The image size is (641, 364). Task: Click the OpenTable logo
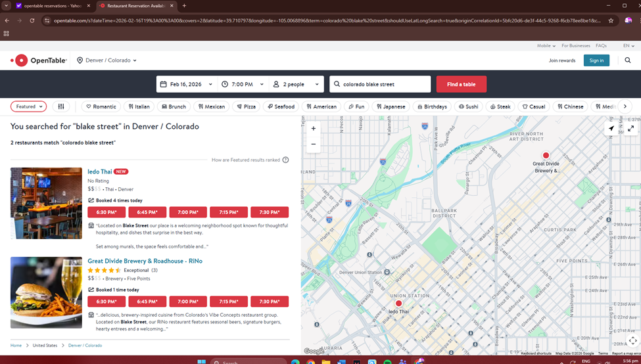[38, 60]
